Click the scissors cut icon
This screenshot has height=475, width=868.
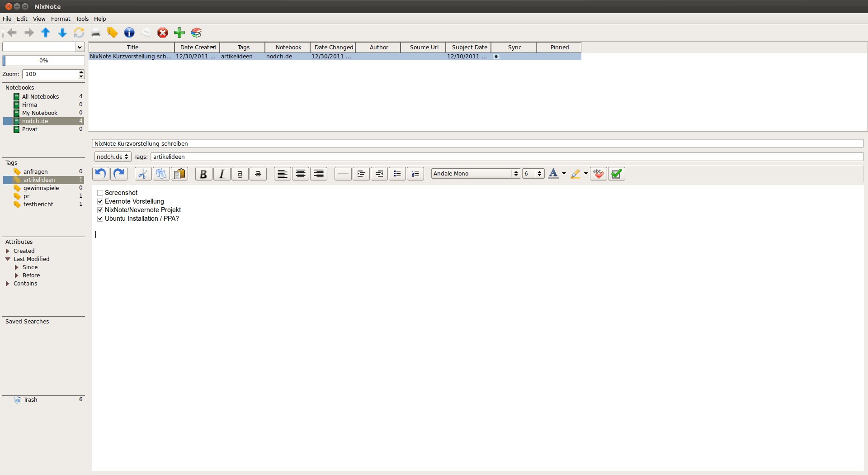143,174
